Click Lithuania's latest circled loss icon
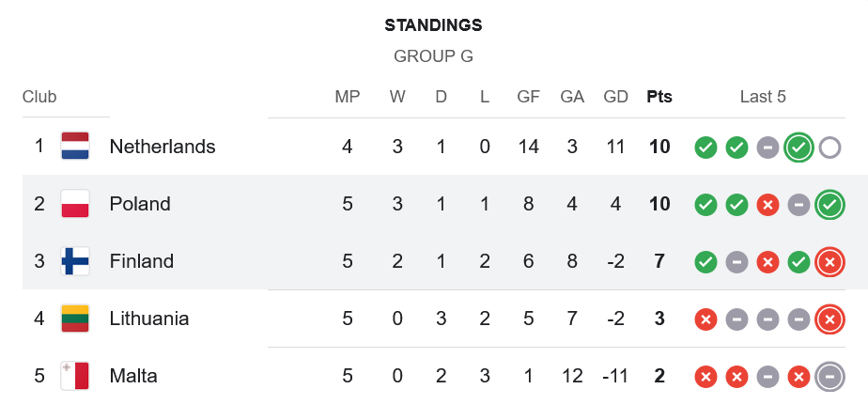This screenshot has height=420, width=868. coord(829,319)
